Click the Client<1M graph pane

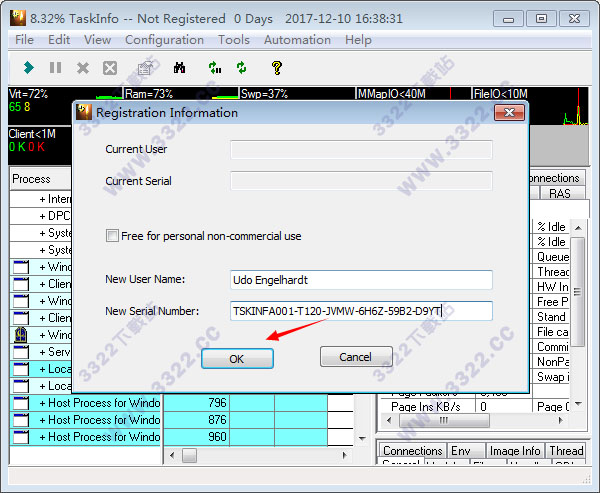click(x=40, y=146)
